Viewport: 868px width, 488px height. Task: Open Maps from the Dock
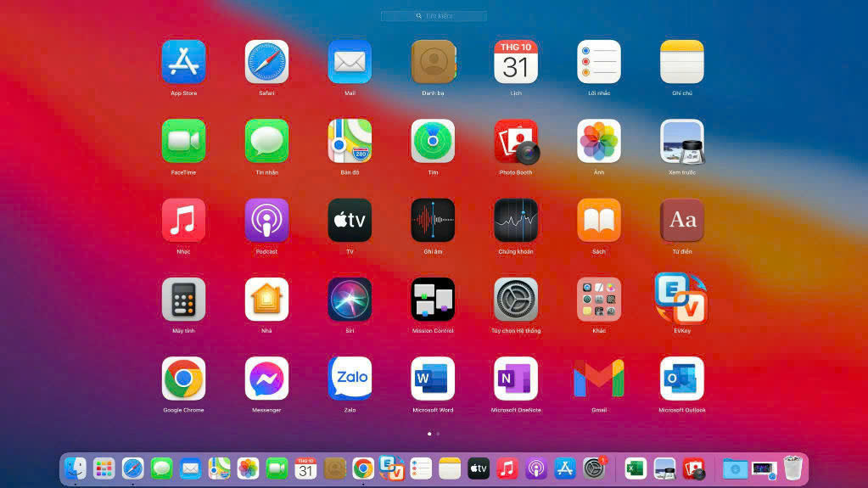(219, 468)
